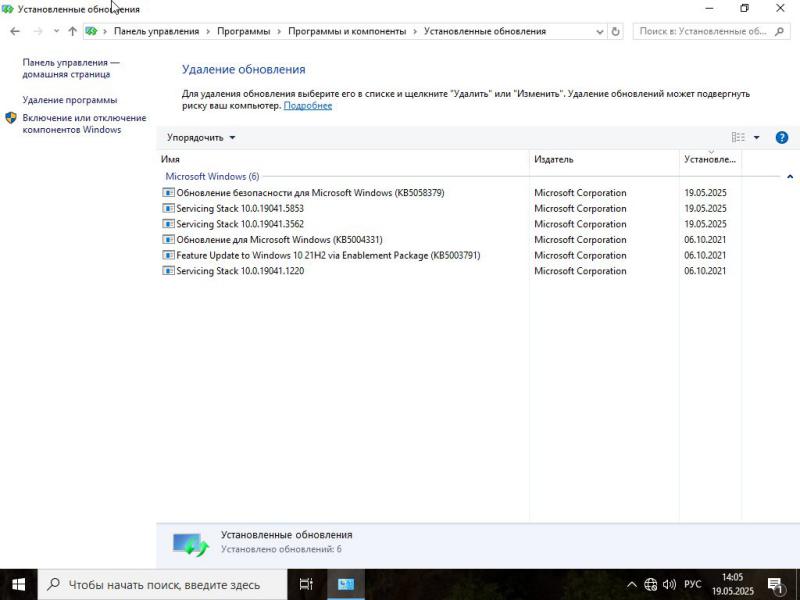The width and height of the screenshot is (800, 600).
Task: Open network status tray icon
Action: 650,585
